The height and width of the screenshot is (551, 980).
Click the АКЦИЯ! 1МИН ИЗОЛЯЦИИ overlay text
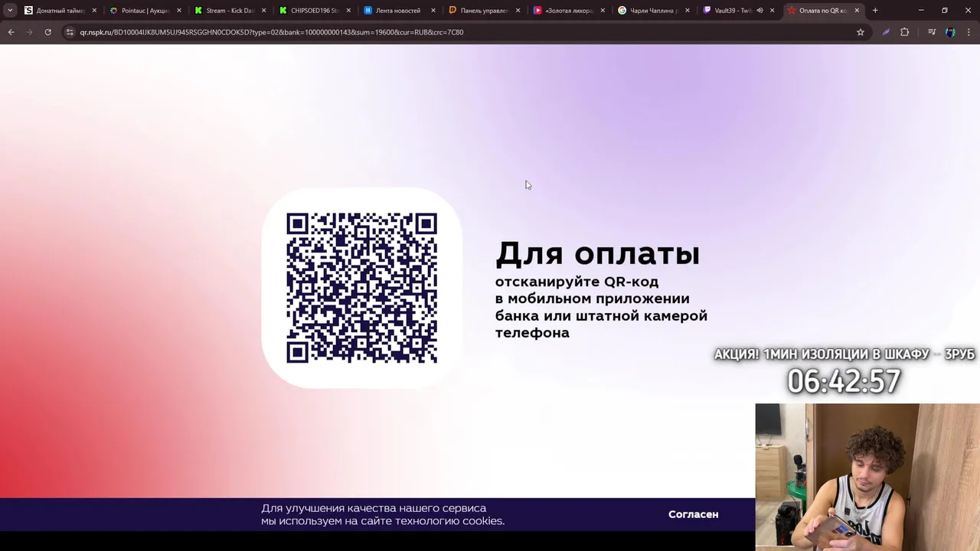[x=844, y=354]
